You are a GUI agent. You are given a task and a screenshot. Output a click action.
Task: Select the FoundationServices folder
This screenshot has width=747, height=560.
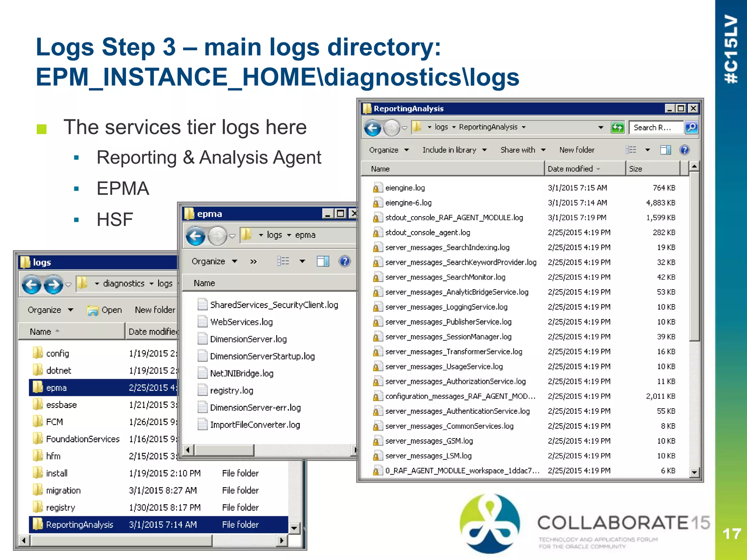83,439
